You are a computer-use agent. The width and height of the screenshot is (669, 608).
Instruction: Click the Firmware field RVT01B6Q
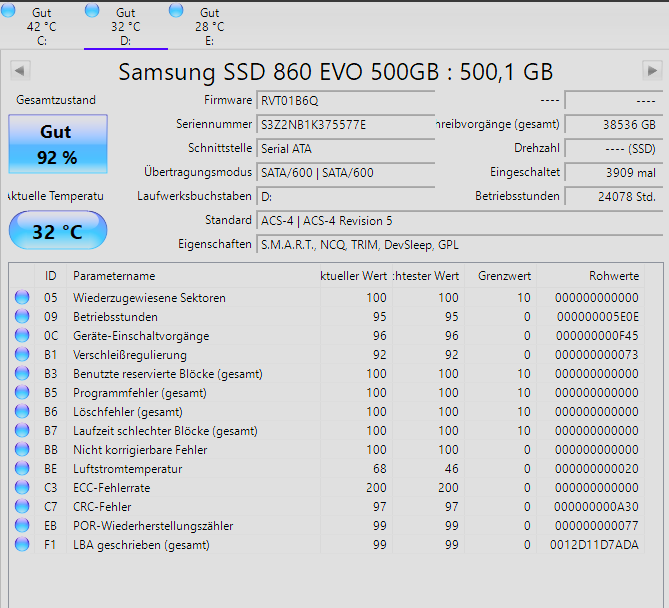345,101
